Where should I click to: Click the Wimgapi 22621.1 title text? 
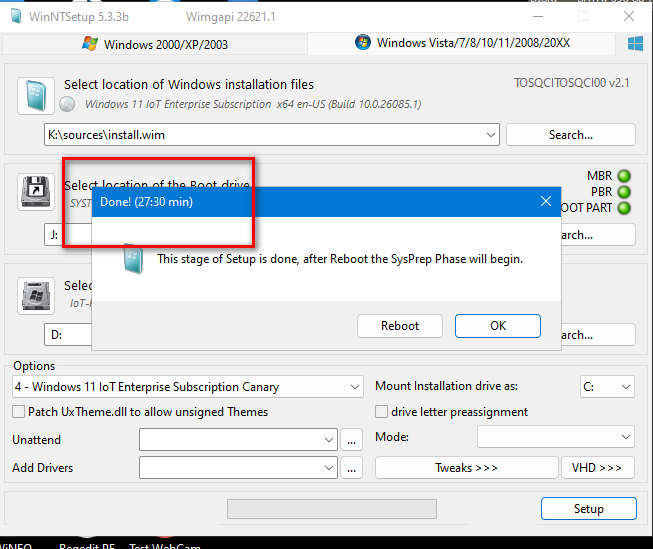click(x=230, y=17)
